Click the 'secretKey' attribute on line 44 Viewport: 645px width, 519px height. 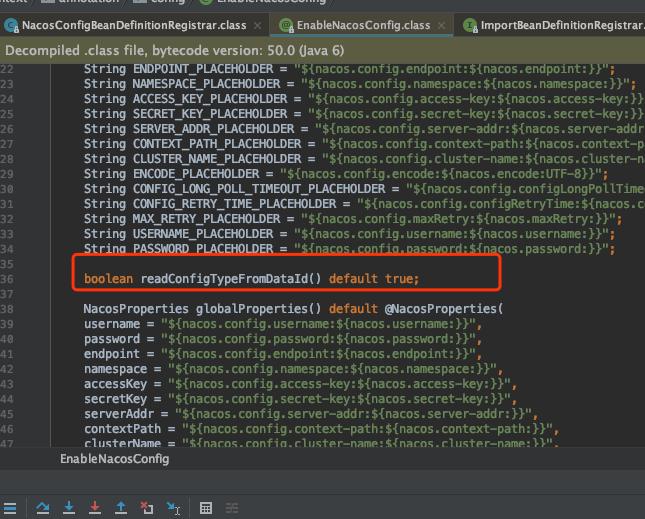coord(116,399)
